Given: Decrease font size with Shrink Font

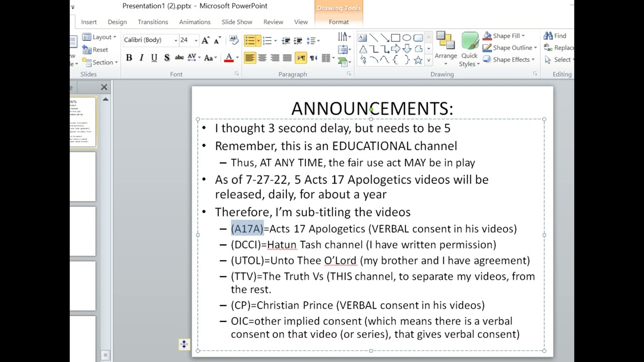Looking at the screenshot, I should [217, 40].
